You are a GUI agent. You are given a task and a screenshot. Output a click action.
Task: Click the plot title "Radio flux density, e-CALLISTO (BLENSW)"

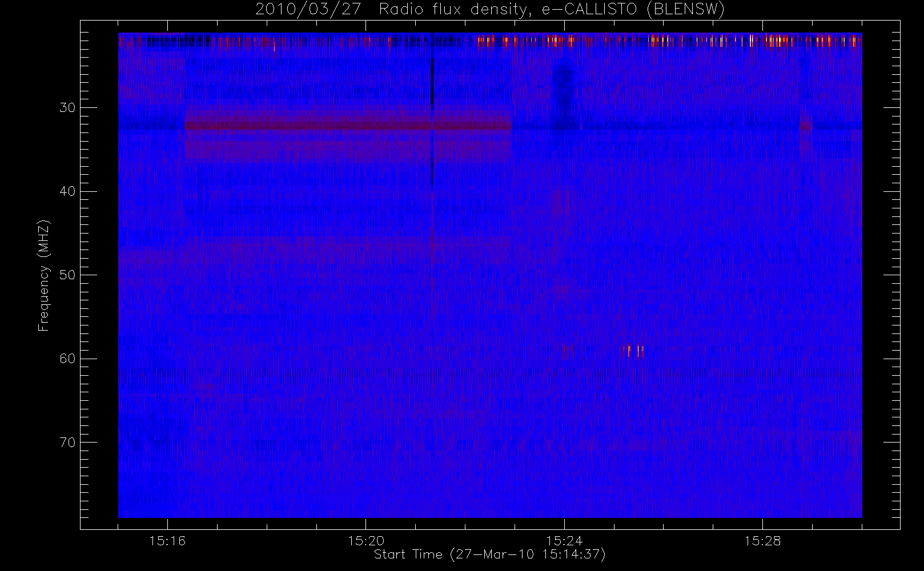552,10
